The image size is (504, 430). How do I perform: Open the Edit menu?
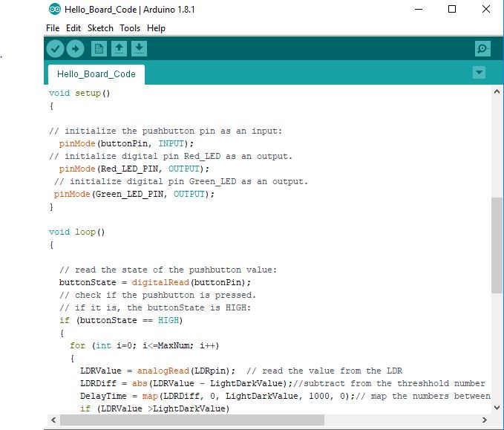73,28
